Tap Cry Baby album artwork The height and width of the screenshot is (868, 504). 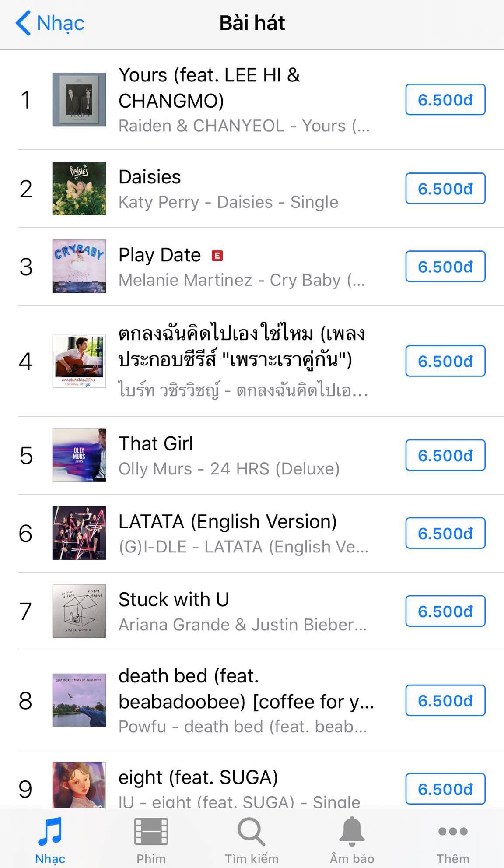point(79,266)
